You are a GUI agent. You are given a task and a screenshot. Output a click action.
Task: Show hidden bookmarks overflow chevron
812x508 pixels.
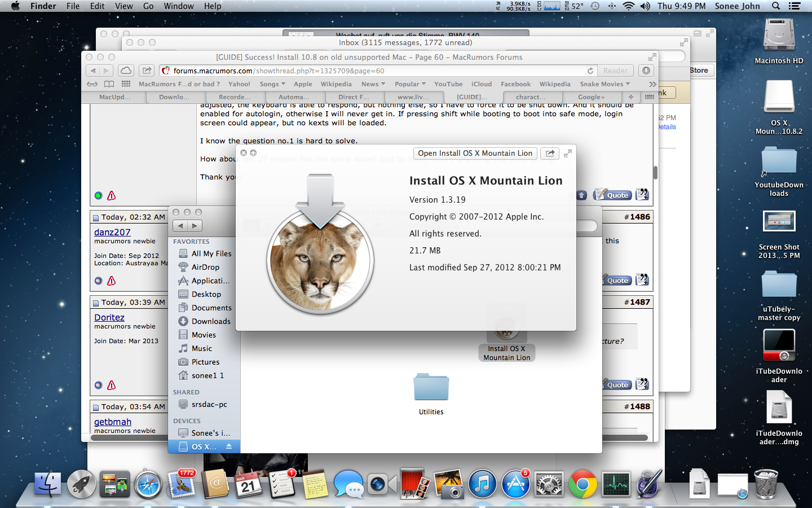point(652,84)
